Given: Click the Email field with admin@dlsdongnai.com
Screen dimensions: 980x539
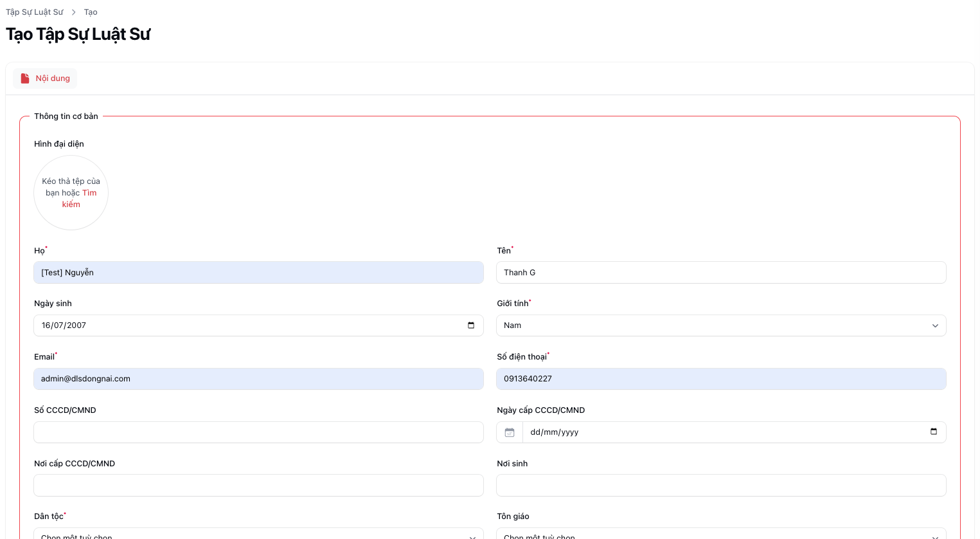Looking at the screenshot, I should click(258, 378).
